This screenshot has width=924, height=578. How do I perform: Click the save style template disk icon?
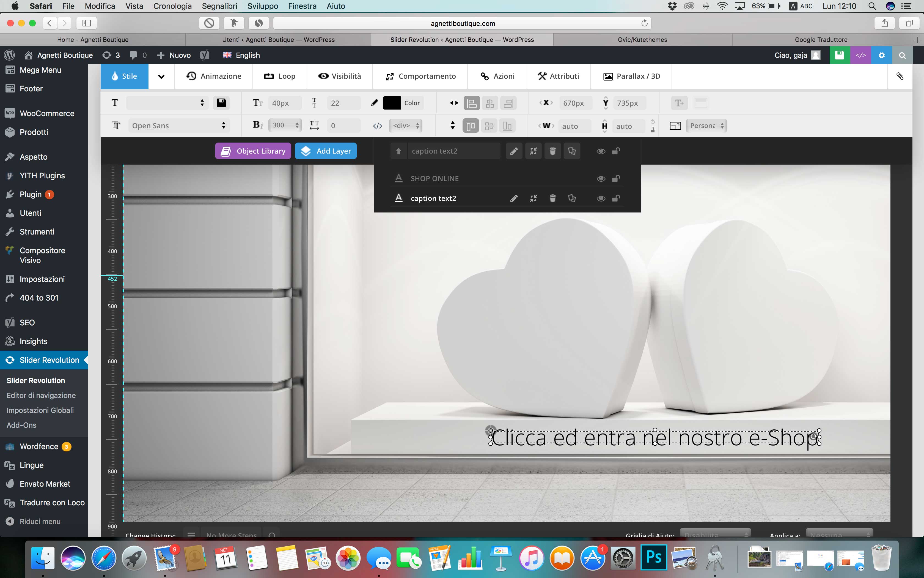[x=221, y=103]
